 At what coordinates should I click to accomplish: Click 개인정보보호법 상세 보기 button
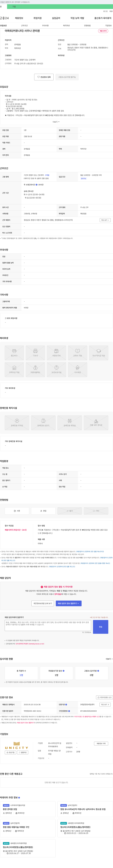pos(42,604)
